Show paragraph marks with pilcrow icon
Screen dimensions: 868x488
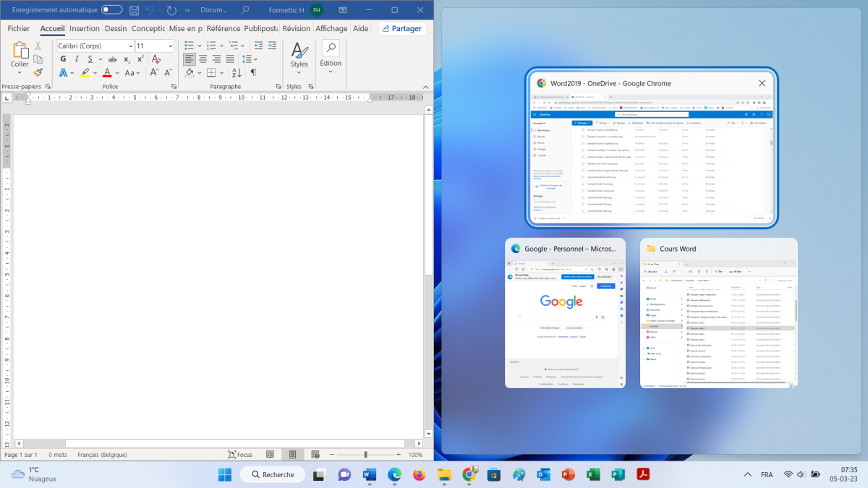point(253,72)
